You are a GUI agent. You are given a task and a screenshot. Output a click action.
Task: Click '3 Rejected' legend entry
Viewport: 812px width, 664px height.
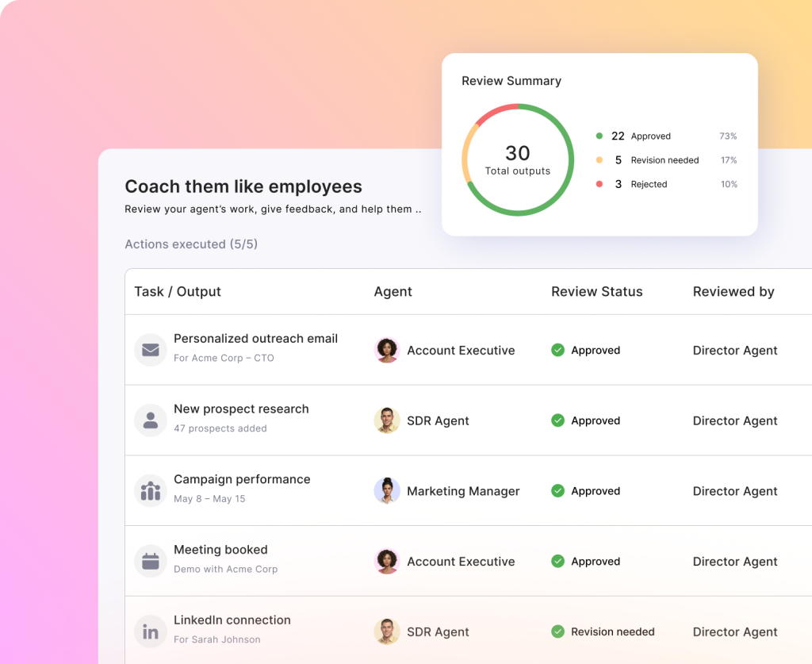coord(632,184)
